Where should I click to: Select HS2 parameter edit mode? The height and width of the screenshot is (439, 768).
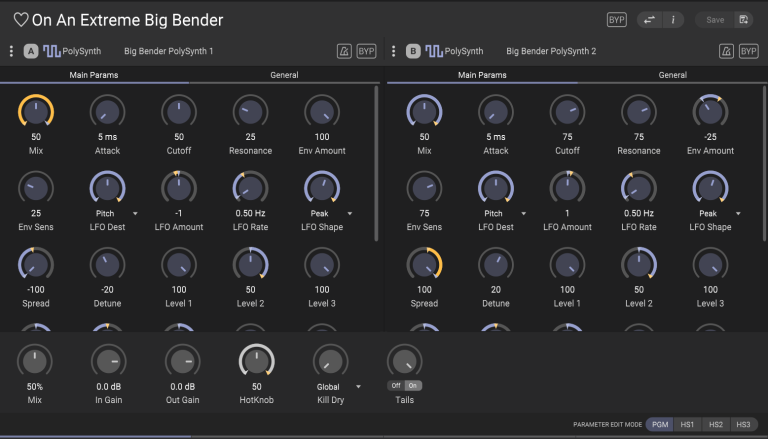tap(716, 424)
